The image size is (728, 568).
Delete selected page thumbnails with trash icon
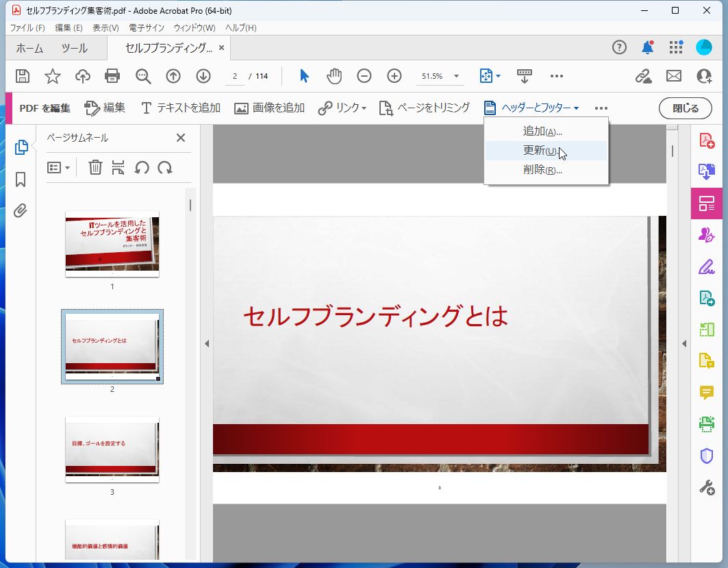(95, 167)
